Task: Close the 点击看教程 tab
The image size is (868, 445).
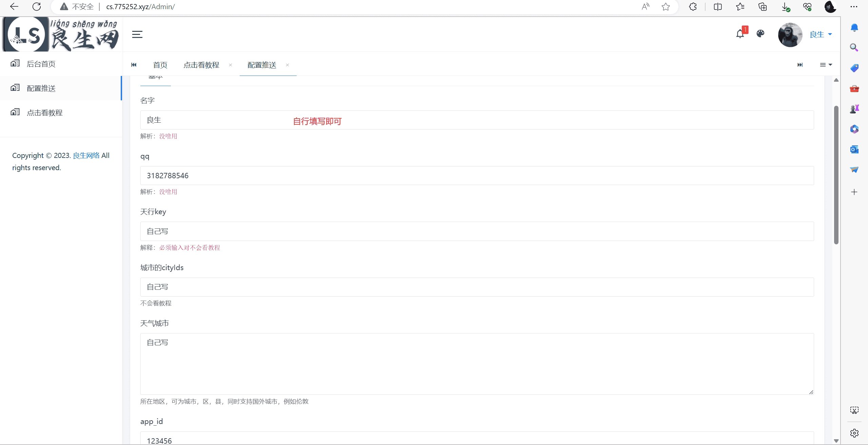Action: [231, 65]
